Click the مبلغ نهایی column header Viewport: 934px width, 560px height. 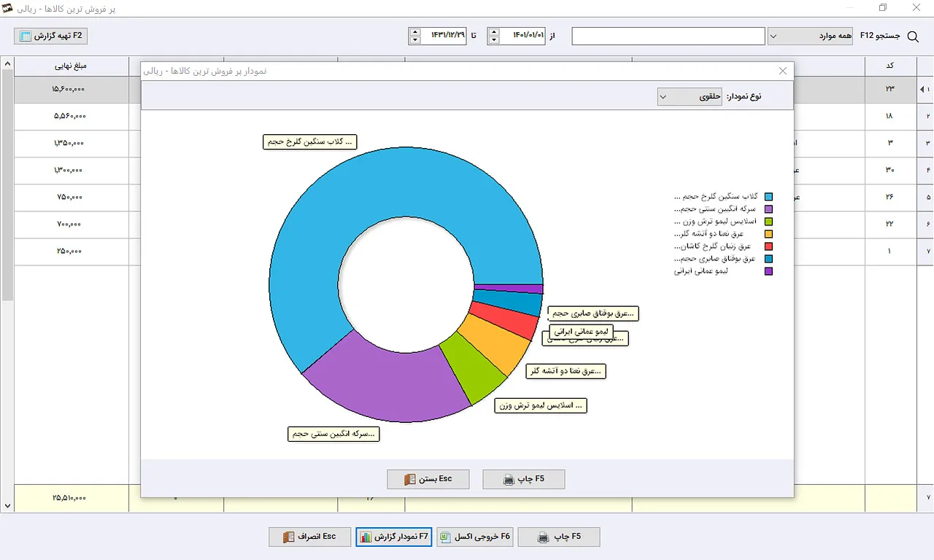(x=71, y=66)
